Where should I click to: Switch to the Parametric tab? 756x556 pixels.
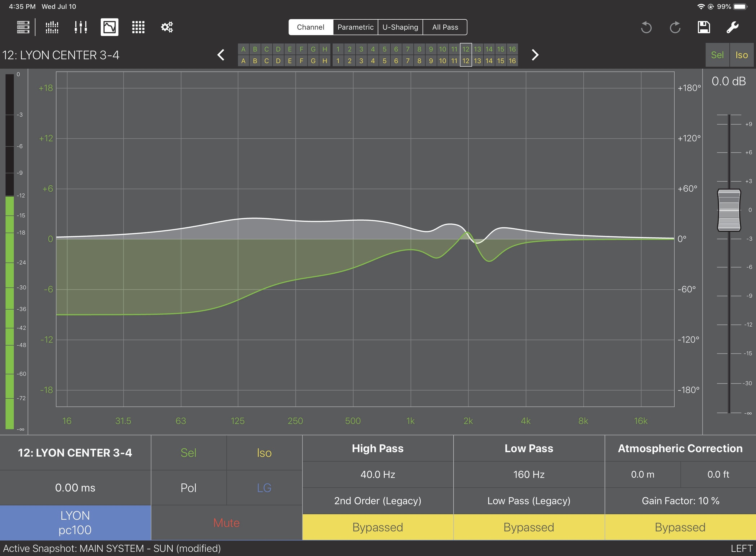coord(355,27)
